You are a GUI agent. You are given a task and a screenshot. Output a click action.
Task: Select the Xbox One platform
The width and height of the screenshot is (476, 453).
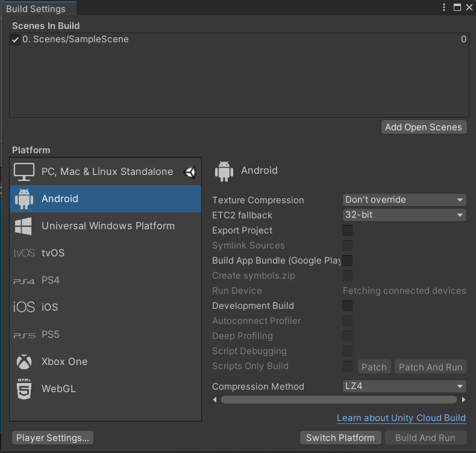[105, 361]
